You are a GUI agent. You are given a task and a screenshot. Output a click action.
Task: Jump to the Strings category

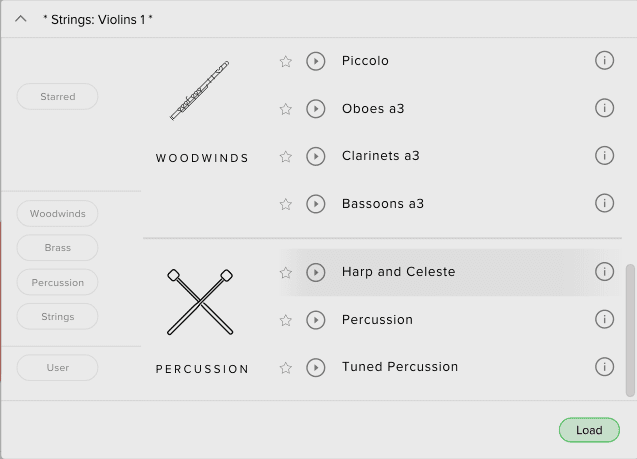pos(58,317)
